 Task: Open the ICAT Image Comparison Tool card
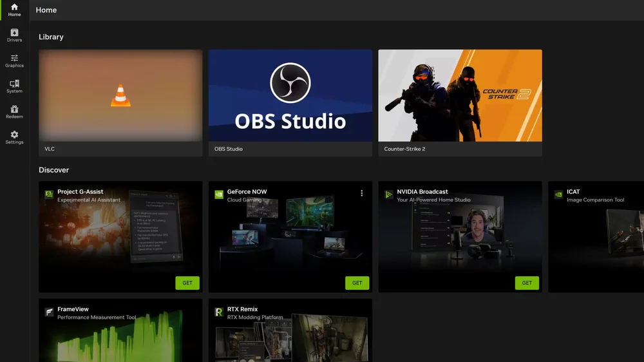596,236
